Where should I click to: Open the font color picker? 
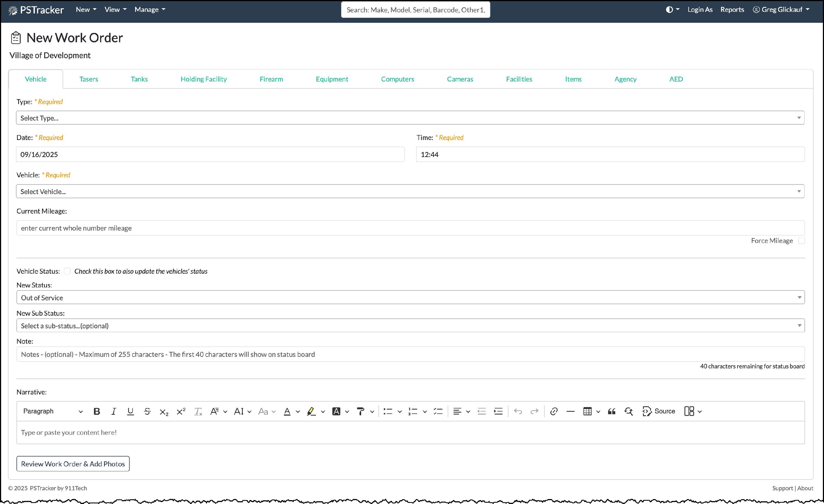click(287, 411)
